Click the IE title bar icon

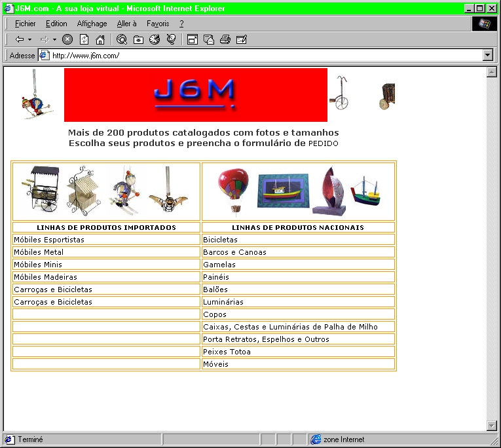[x=9, y=8]
